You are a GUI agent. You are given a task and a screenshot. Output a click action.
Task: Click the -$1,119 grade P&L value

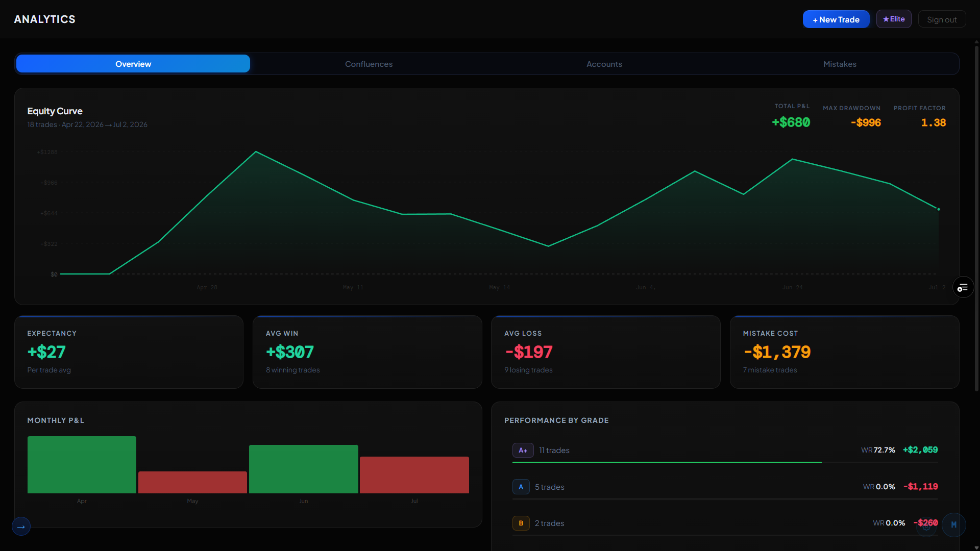pos(921,487)
